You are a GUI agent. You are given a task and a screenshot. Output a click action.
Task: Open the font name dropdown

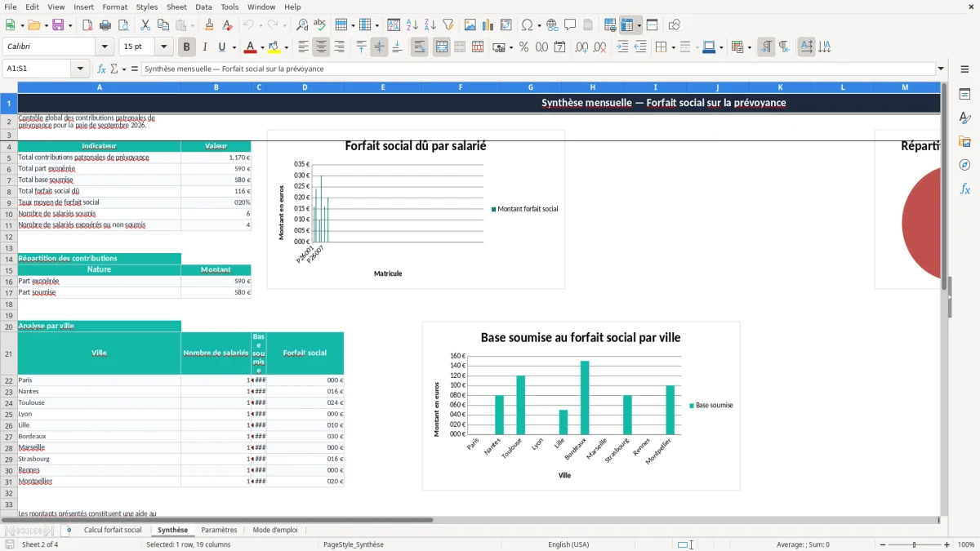pos(105,47)
